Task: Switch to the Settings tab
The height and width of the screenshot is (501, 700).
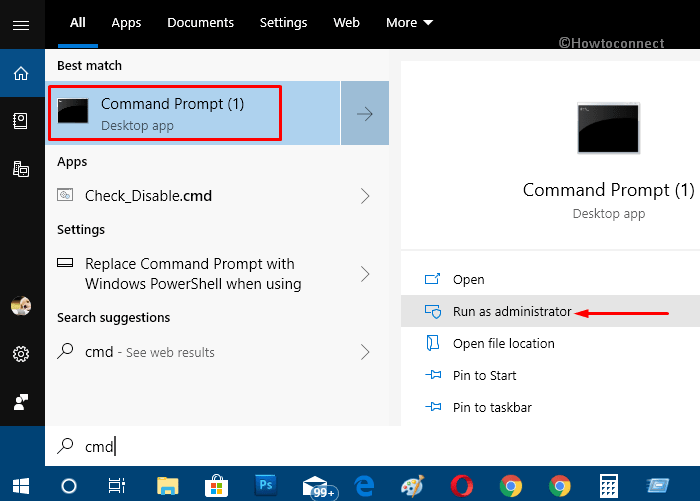Action: point(283,23)
